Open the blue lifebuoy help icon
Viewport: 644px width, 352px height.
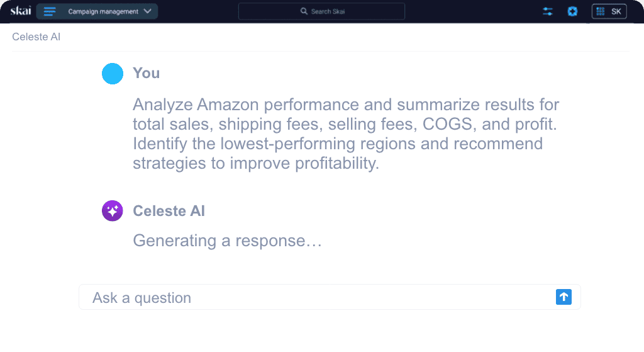[572, 11]
